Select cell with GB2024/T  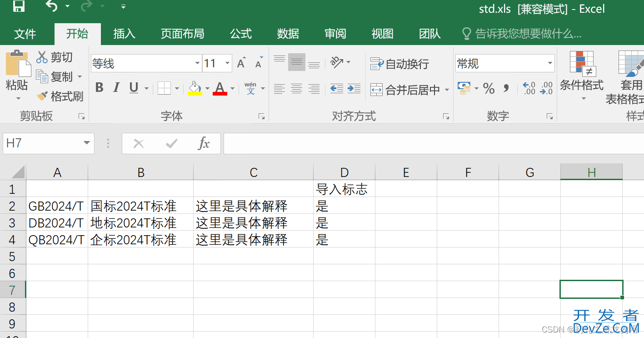tap(57, 206)
